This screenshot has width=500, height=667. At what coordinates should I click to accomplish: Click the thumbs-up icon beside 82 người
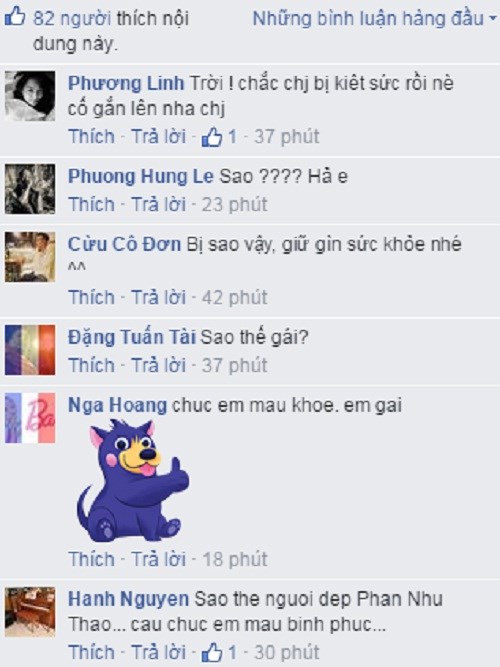coord(14,17)
